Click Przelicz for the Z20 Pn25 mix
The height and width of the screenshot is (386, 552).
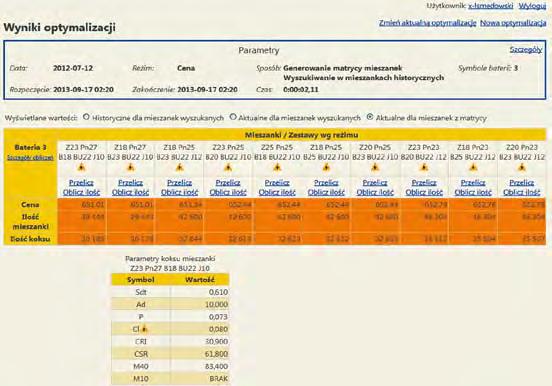coord(375,182)
